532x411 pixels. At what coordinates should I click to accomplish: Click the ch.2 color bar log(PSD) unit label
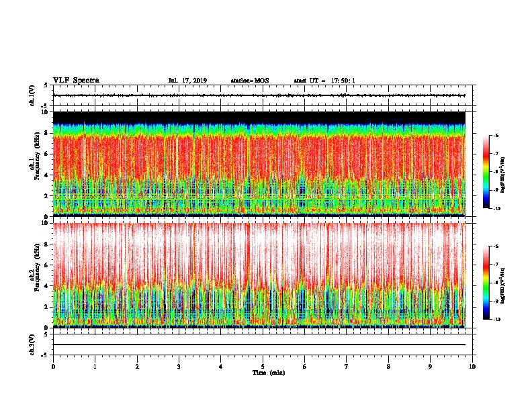coord(503,285)
